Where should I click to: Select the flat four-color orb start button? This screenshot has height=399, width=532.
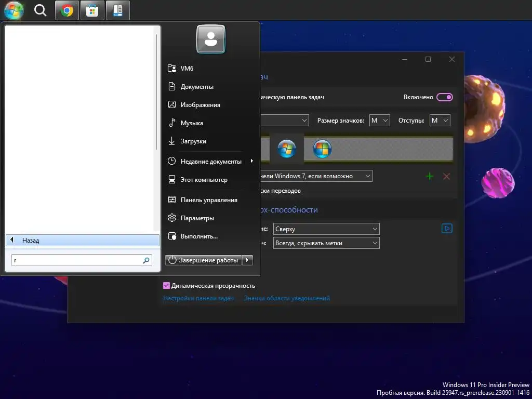322,149
